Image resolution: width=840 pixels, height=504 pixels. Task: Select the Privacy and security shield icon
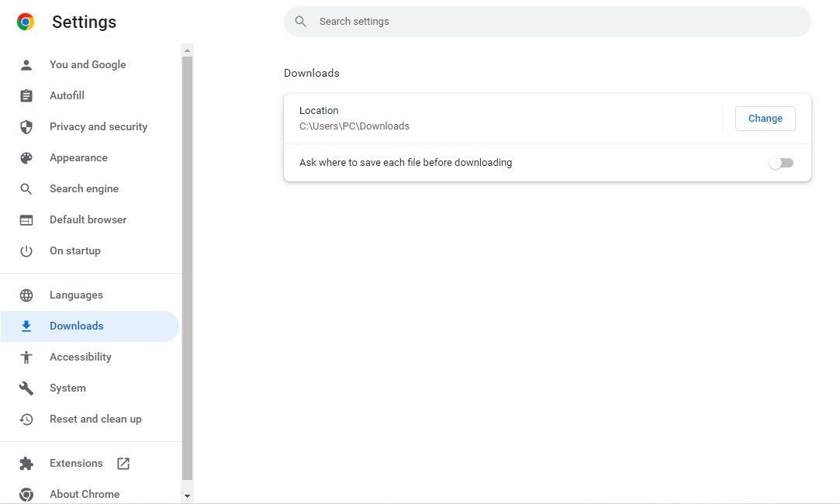click(26, 126)
